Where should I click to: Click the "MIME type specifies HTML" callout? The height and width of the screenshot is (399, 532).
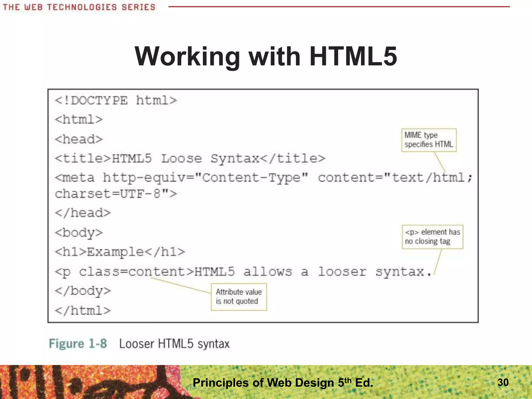429,140
